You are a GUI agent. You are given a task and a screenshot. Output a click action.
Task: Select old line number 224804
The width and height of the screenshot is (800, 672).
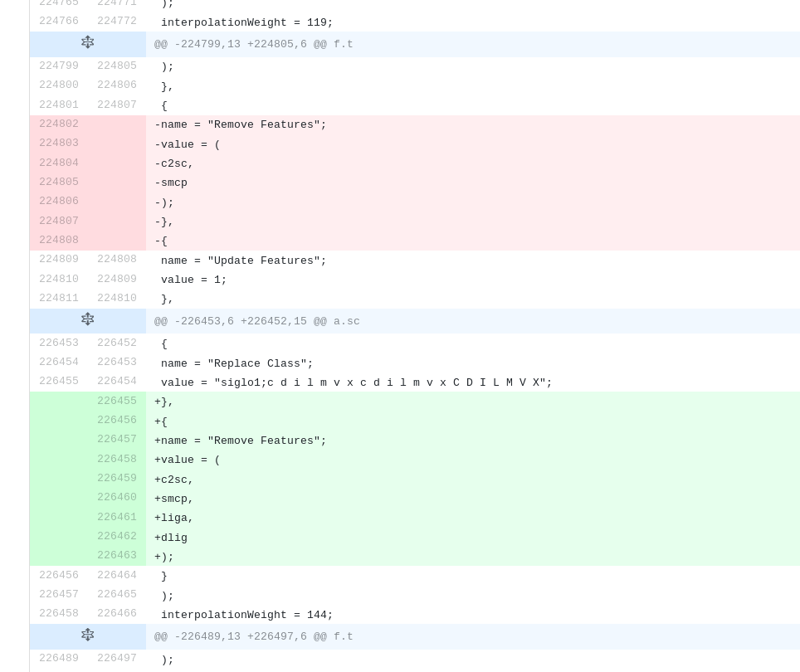(x=59, y=163)
